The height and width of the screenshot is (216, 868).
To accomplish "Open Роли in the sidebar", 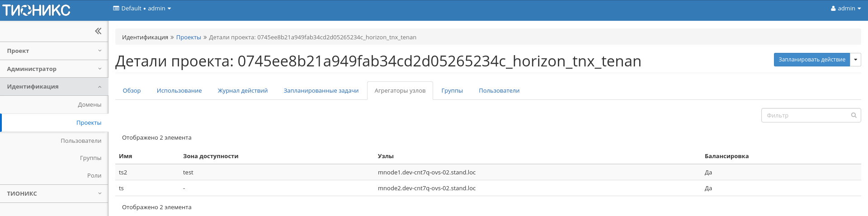I will pos(94,176).
